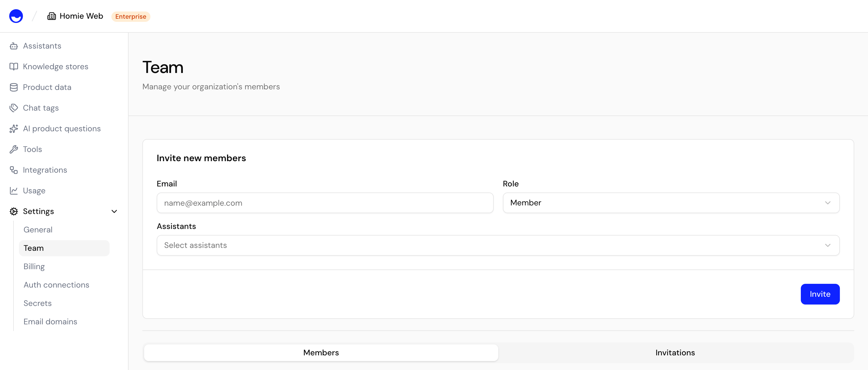This screenshot has width=868, height=370.
Task: Click the Integrations icon in sidebar
Action: click(x=14, y=170)
